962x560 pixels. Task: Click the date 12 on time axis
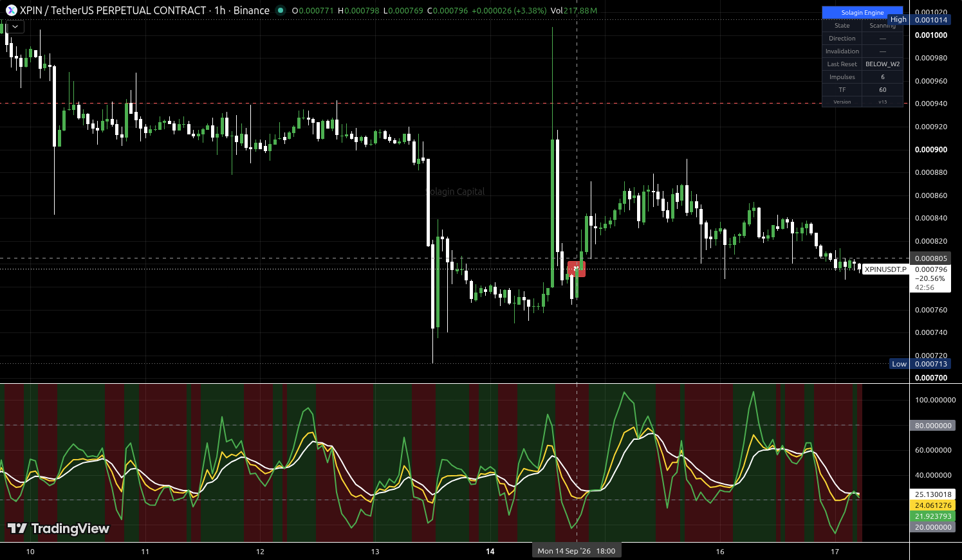[x=260, y=552]
